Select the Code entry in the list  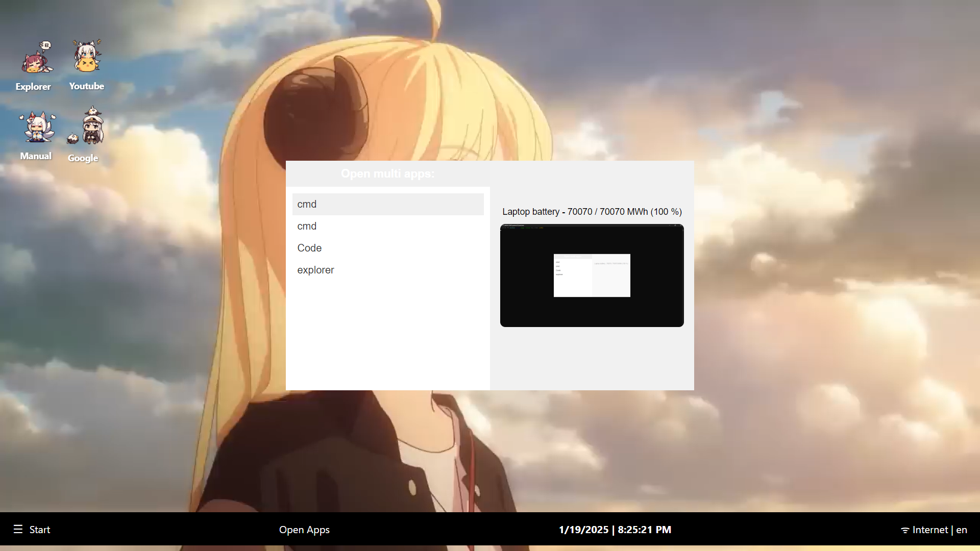[x=388, y=248]
